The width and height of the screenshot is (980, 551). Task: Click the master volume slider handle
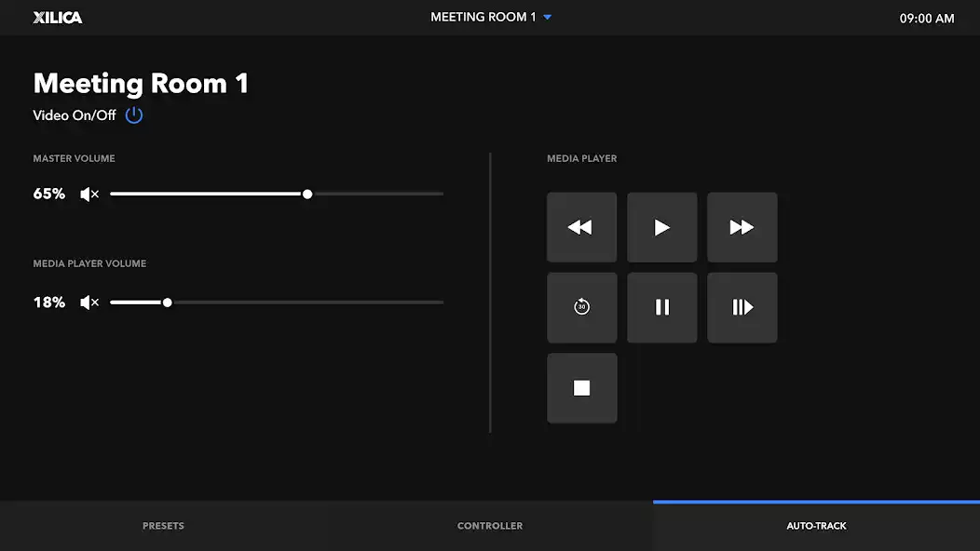[x=307, y=195]
